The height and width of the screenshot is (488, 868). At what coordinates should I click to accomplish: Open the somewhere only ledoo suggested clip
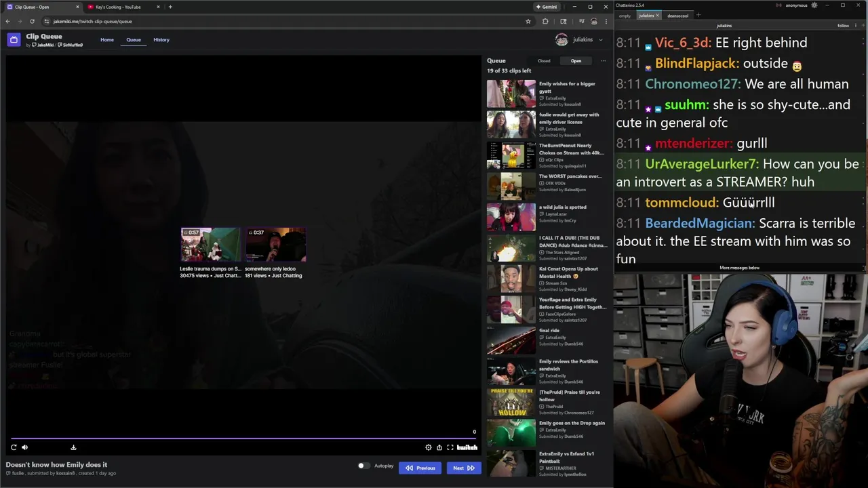click(x=275, y=253)
